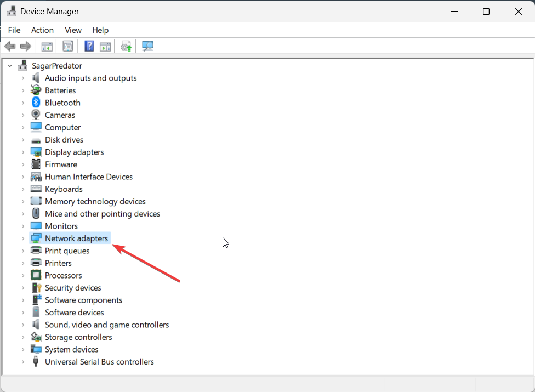Close the Device Manager window
The image size is (535, 392).
click(519, 12)
